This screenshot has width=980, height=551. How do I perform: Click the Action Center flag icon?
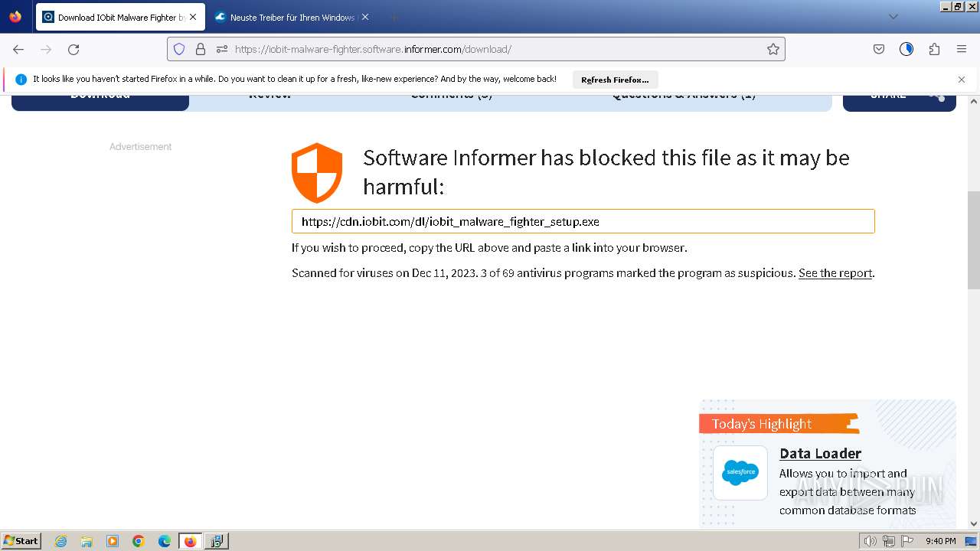point(906,541)
